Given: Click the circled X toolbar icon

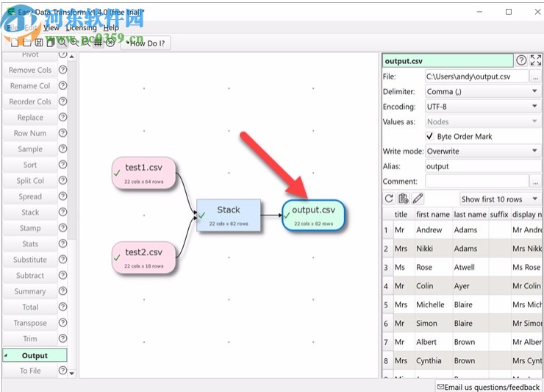Looking at the screenshot, I should click(110, 43).
